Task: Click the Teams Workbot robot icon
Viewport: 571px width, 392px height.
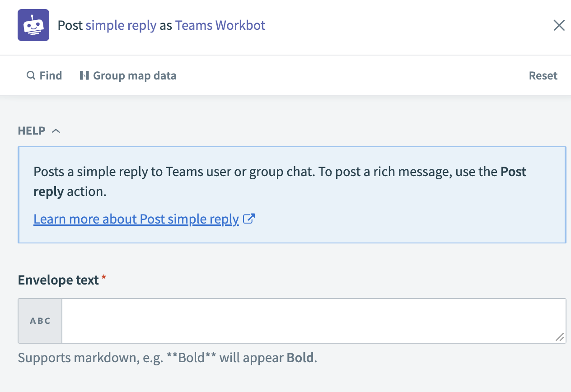Action: click(x=33, y=25)
